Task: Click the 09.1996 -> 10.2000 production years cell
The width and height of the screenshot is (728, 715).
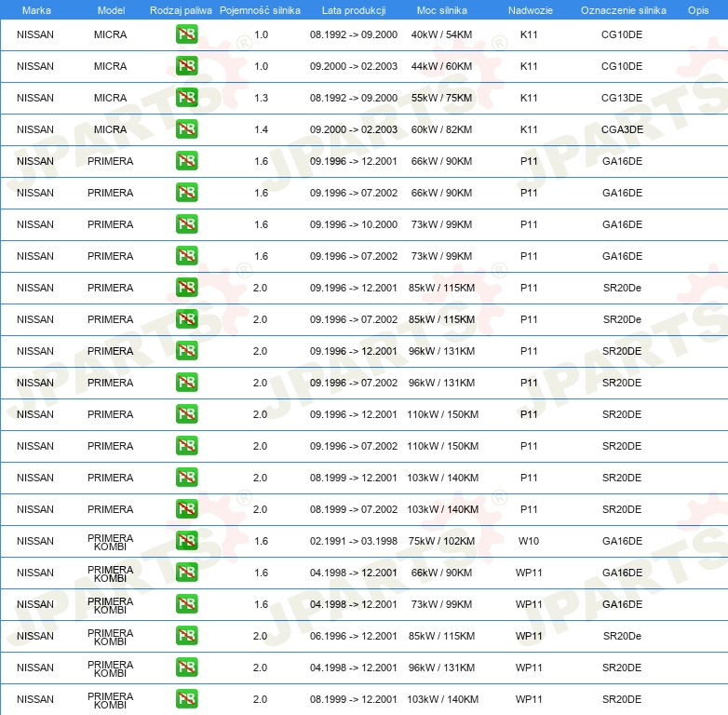Action: tap(354, 224)
